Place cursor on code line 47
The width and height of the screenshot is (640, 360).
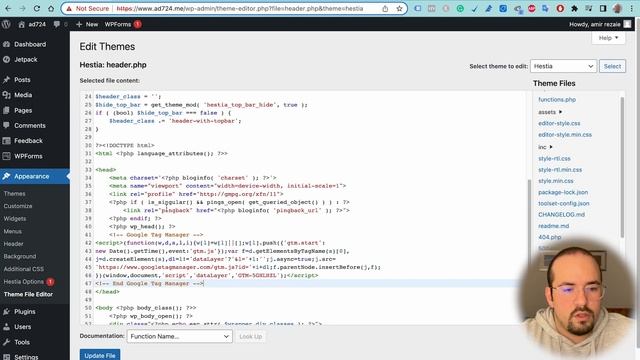tap(306, 284)
